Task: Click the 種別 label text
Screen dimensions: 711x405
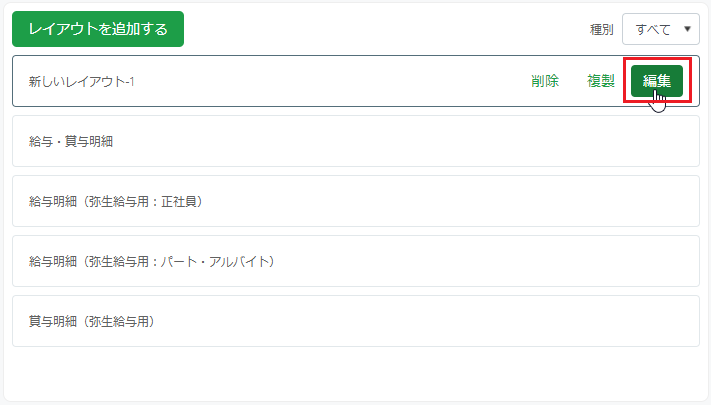Action: [601, 29]
